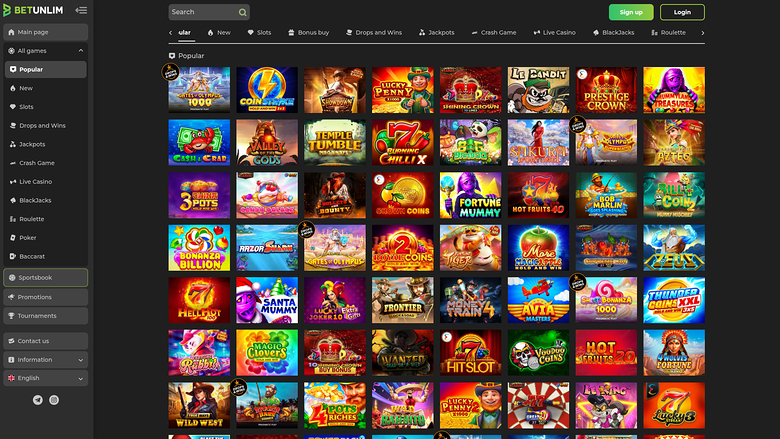This screenshot has height=439, width=780.
Task: Open the Prestige Crown game
Action: point(606,90)
